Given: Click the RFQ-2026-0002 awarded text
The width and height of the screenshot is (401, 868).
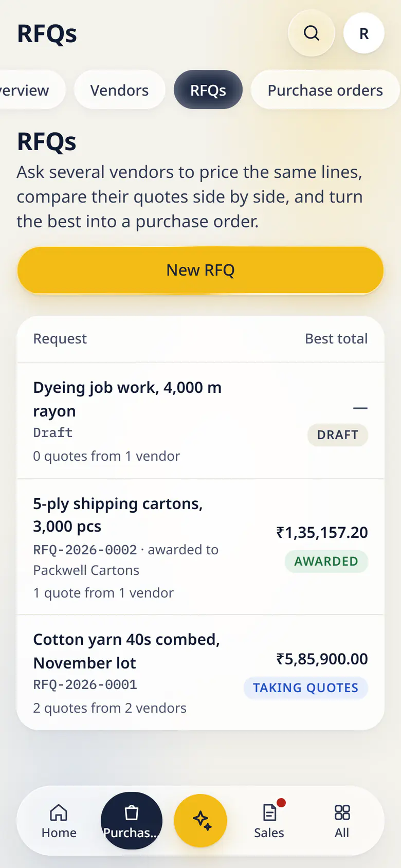Looking at the screenshot, I should pos(126,560).
